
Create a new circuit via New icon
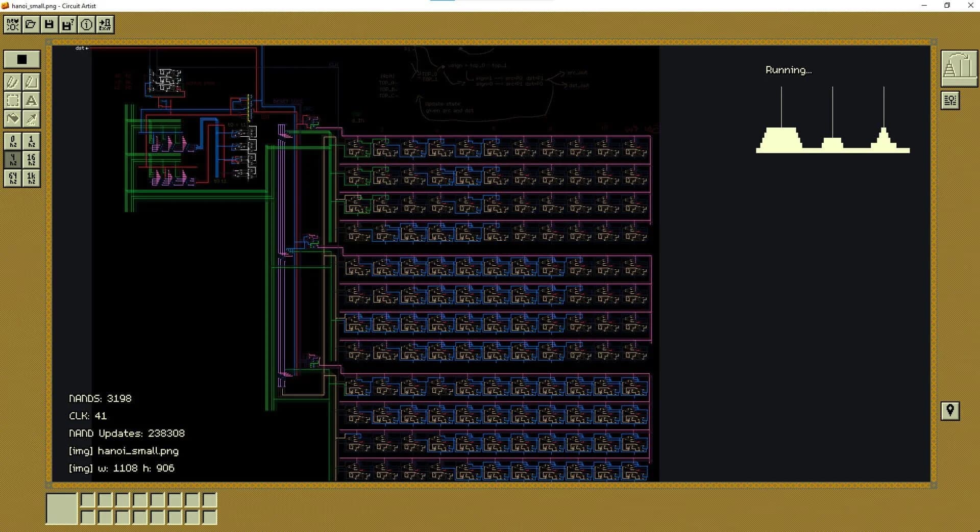click(x=12, y=24)
